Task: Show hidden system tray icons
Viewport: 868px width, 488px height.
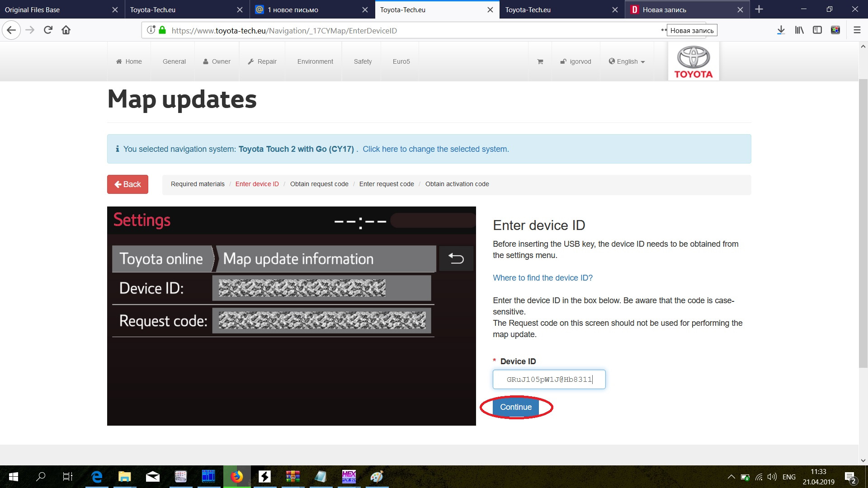Action: pos(731,477)
